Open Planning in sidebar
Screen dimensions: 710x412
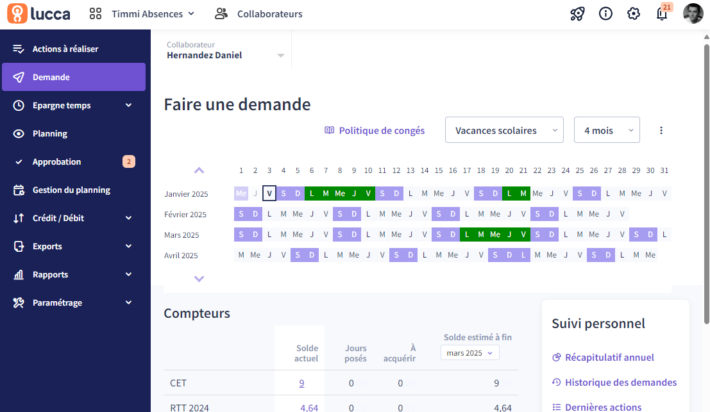pos(74,134)
